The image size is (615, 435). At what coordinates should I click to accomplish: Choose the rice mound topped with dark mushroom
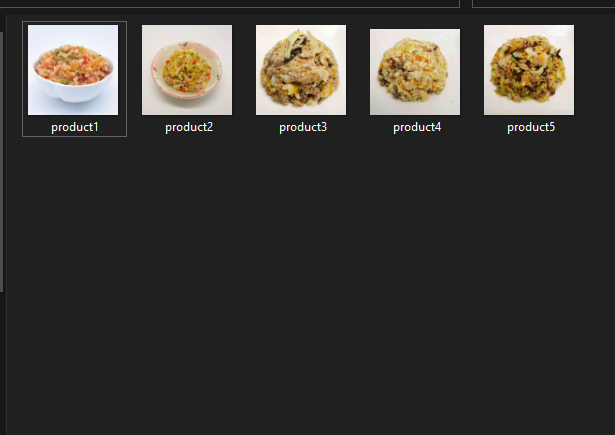301,70
